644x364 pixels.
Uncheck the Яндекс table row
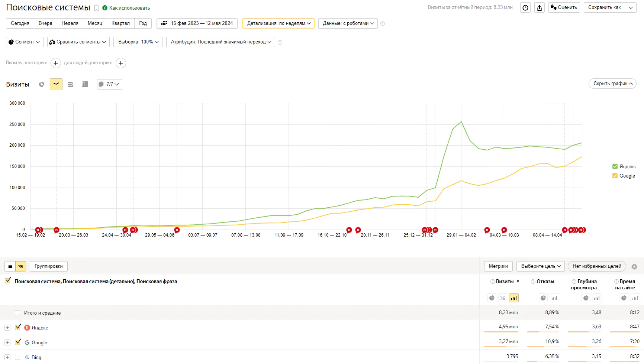pyautogui.click(x=17, y=327)
